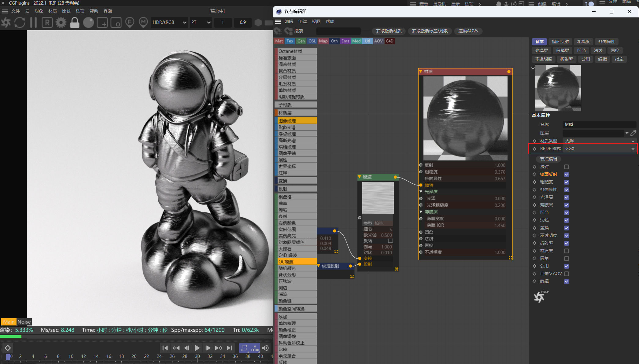Click the 节点编辑 button
Screen dimensions: 639x364
pyautogui.click(x=549, y=159)
